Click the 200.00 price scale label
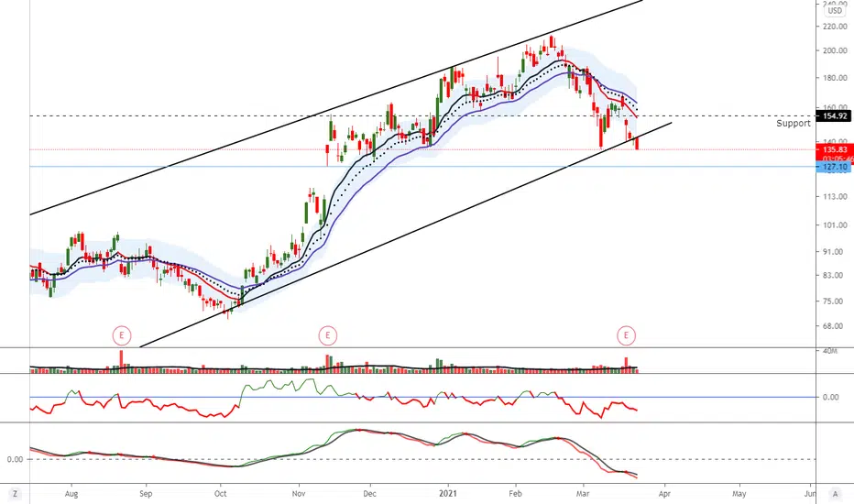Viewport: 854px width, 504px height. tap(835, 50)
